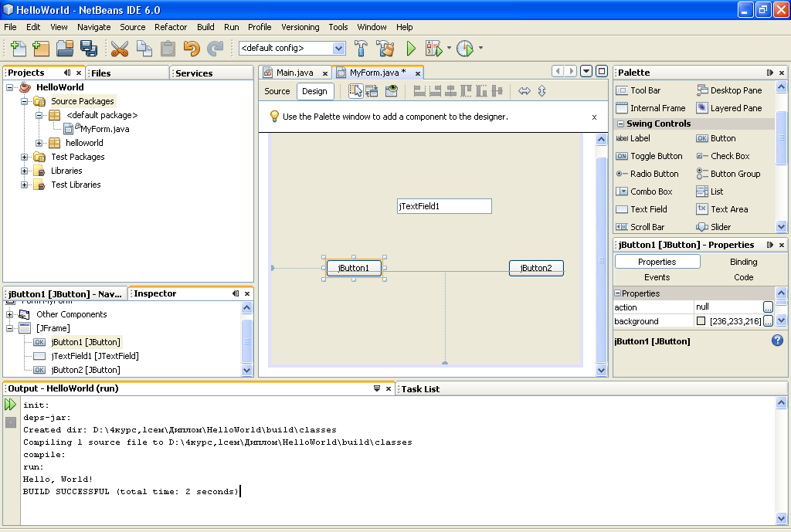
Task: Collapse the HelloWorld project node
Action: click(x=9, y=87)
